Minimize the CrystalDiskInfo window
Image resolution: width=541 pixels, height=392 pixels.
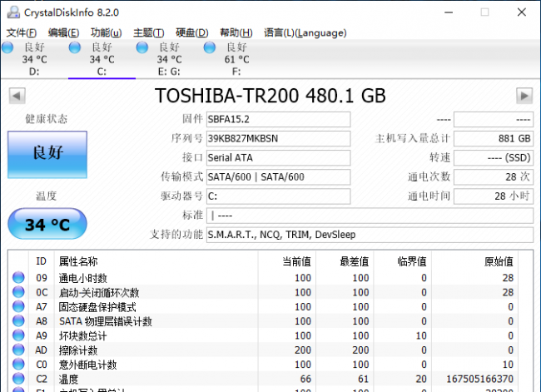click(449, 12)
